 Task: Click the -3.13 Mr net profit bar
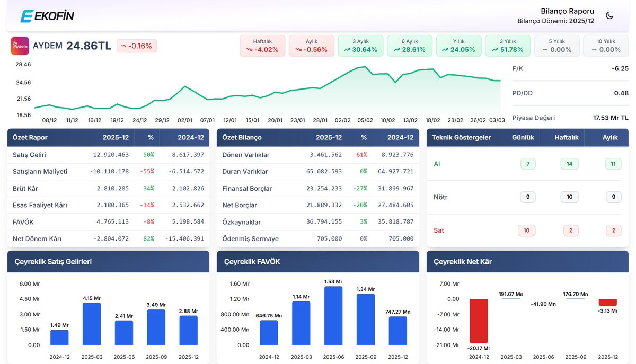tap(608, 302)
